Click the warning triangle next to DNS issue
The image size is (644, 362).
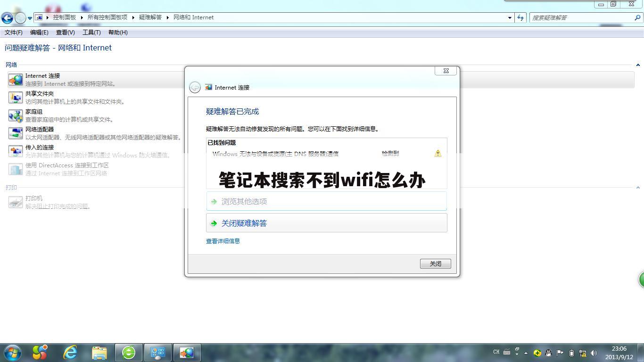pyautogui.click(x=437, y=153)
